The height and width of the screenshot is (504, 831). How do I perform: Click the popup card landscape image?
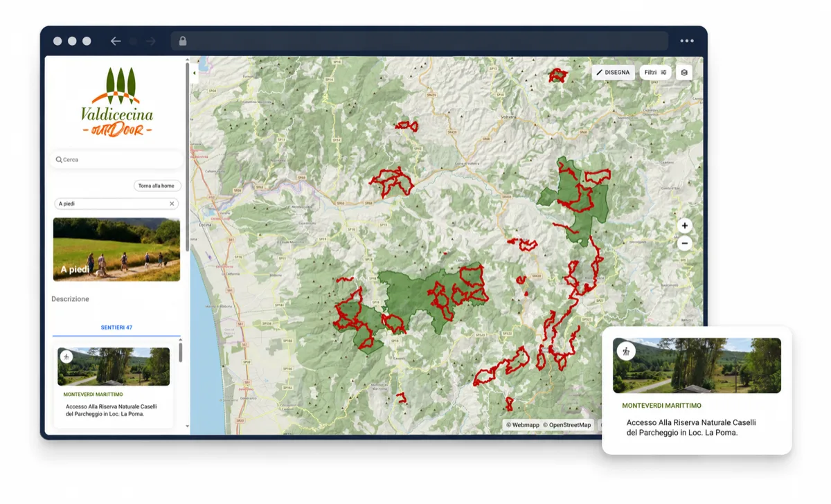(697, 366)
